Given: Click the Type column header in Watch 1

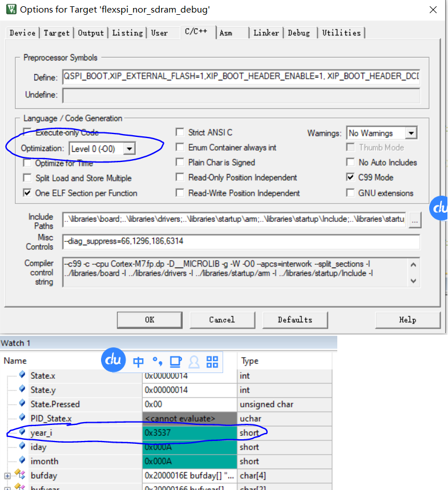Looking at the screenshot, I should point(249,361).
